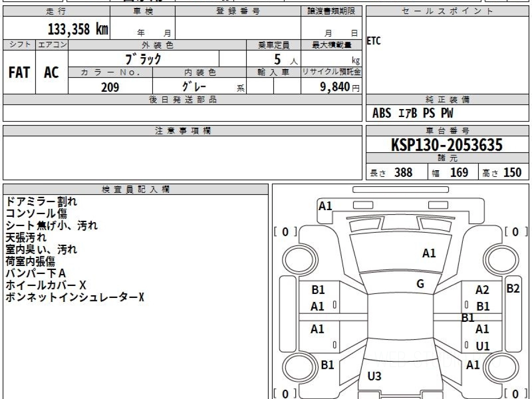The width and height of the screenshot is (532, 399).
Task: Select the 走行 header cell
Action: pyautogui.click(x=56, y=12)
